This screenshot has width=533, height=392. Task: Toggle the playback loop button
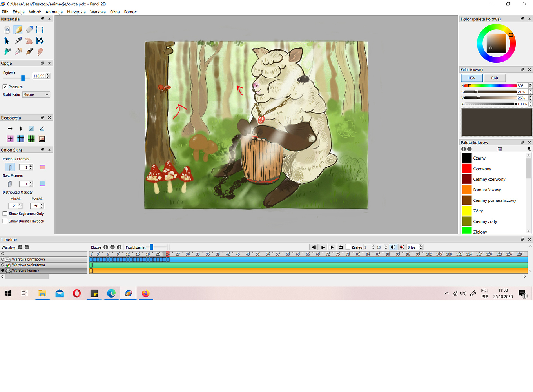click(x=341, y=247)
